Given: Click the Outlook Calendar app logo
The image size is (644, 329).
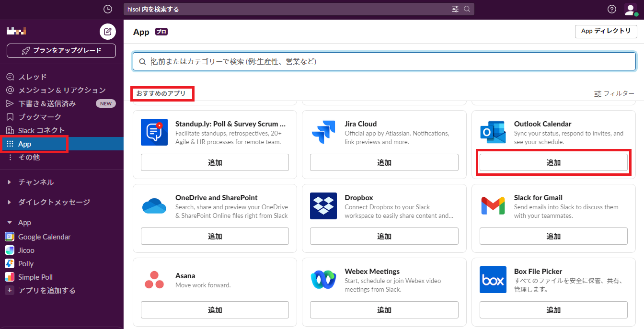Looking at the screenshot, I should (x=493, y=132).
